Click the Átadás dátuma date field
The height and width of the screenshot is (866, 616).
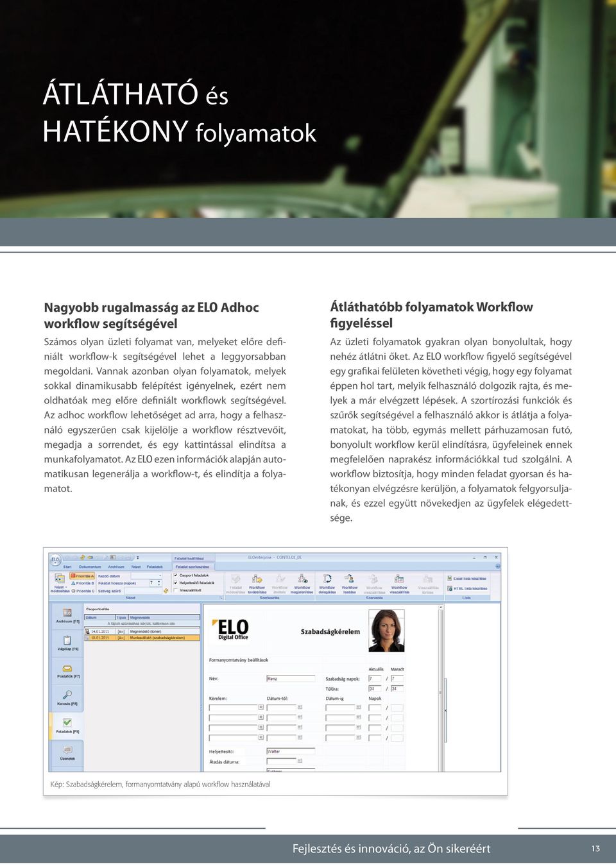click(281, 761)
